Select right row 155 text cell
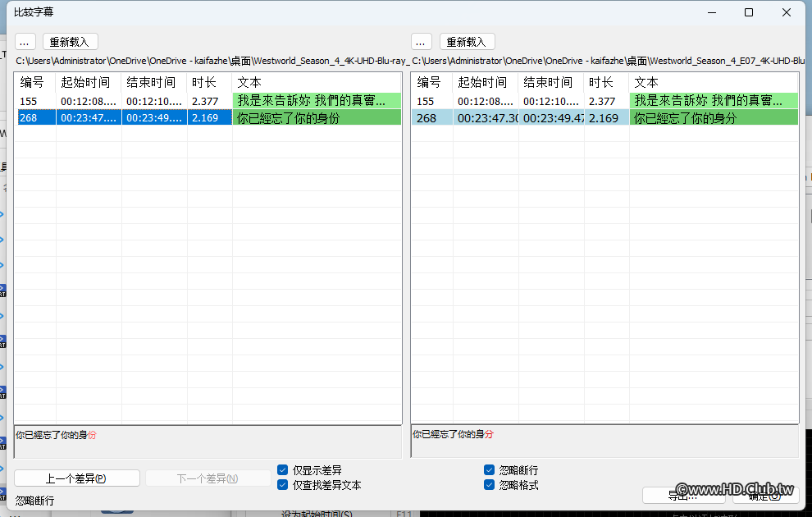The image size is (812, 517). coord(714,101)
